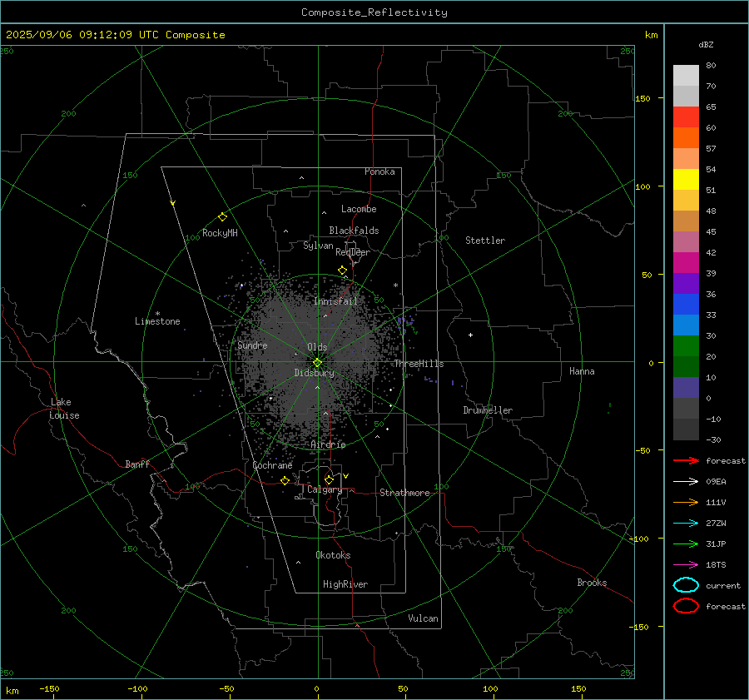The image size is (749, 700).
Task: Click the Limestone label on the map
Action: click(157, 321)
